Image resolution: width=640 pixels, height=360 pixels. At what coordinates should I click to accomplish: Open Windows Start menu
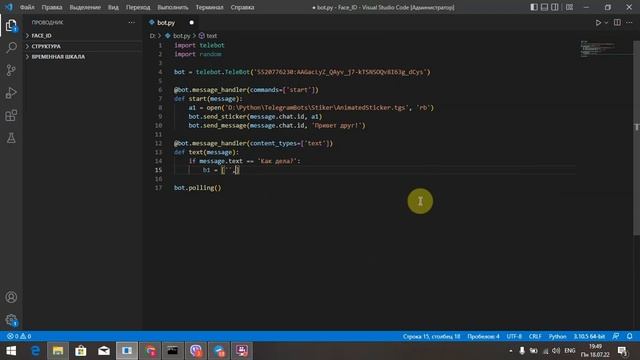click(11, 351)
